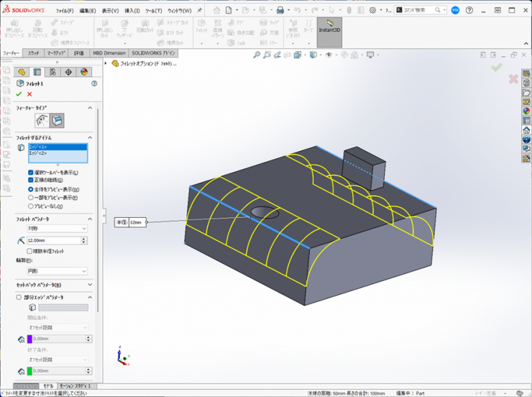
Task: Open the PropertyManager help question icon
Action: point(94,83)
